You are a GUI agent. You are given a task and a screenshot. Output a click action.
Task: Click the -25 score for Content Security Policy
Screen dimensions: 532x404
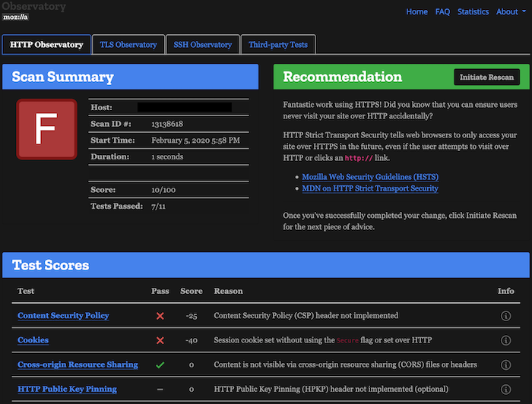[192, 316]
